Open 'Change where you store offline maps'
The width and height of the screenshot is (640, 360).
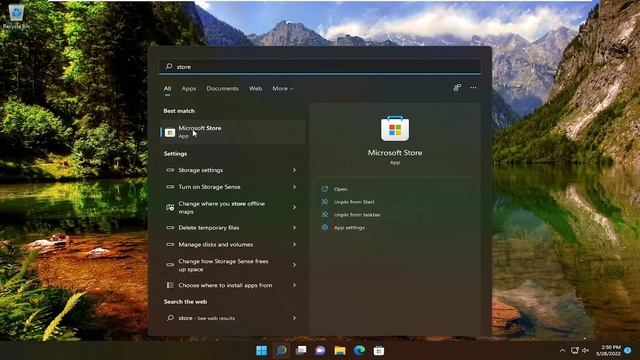coord(233,207)
